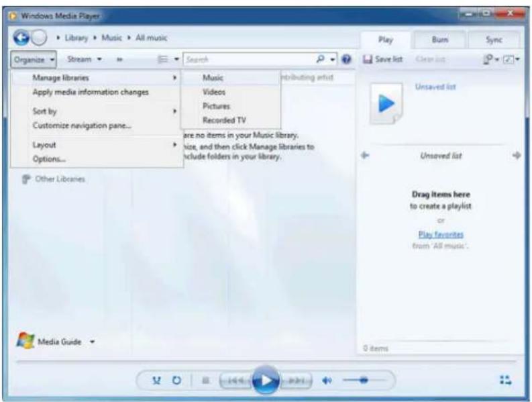Switch to the Play tab
Screen dimensions: 532x402
(x=386, y=40)
